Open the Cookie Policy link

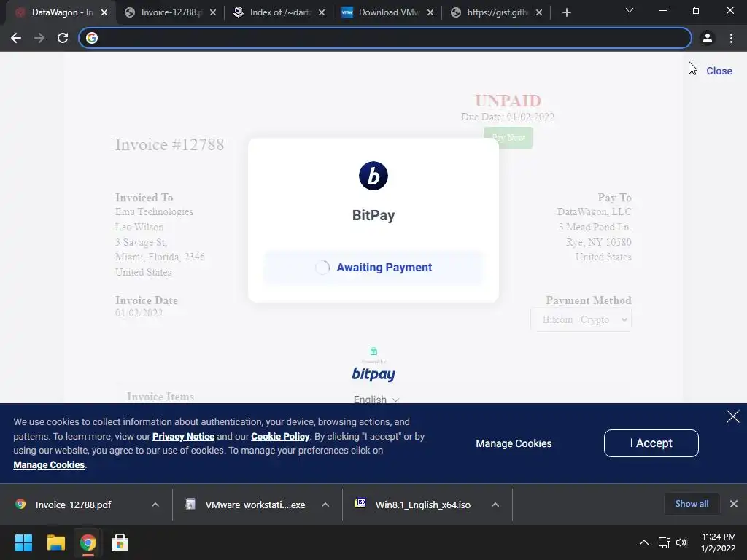(280, 437)
